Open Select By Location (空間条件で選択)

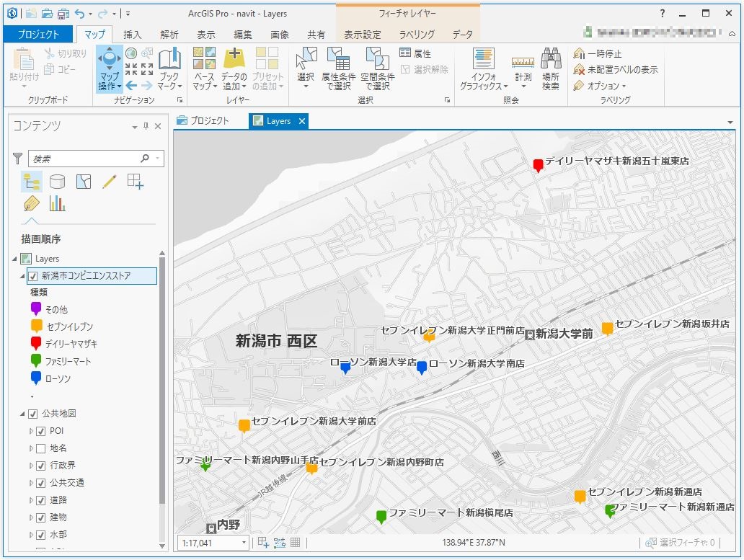click(x=378, y=68)
